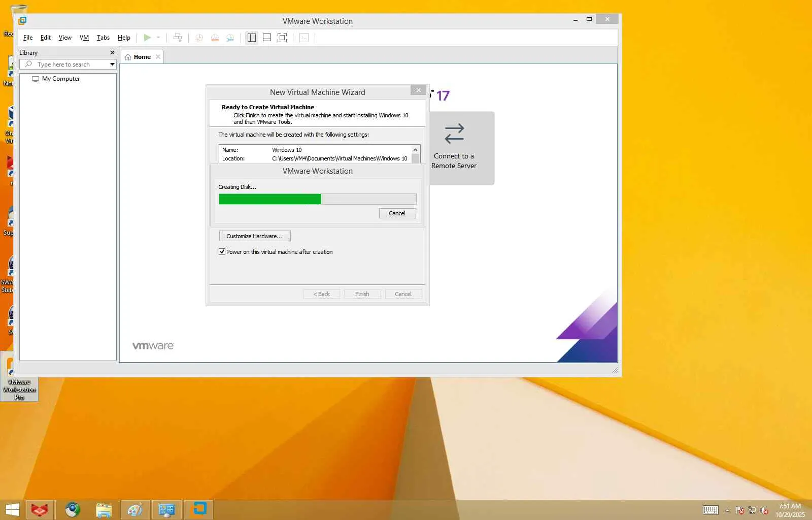812x520 pixels.
Task: Open the File menu
Action: (28, 38)
